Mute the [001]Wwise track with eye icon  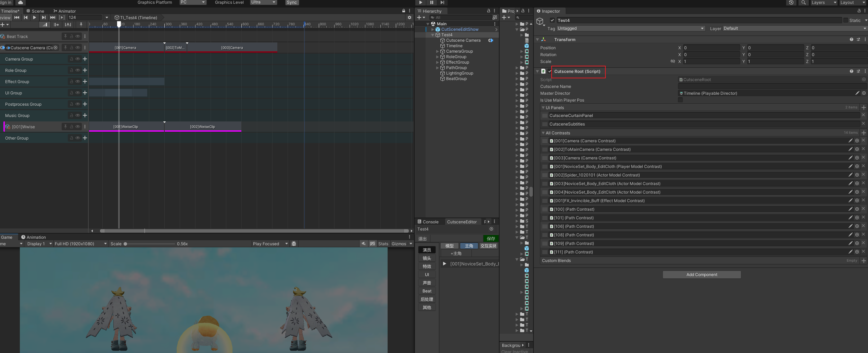[78, 127]
